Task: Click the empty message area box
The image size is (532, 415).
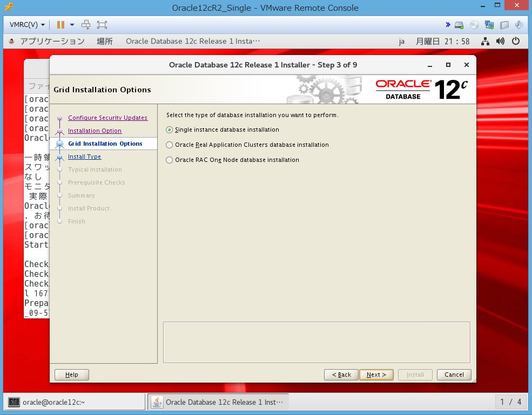Action: (316, 343)
